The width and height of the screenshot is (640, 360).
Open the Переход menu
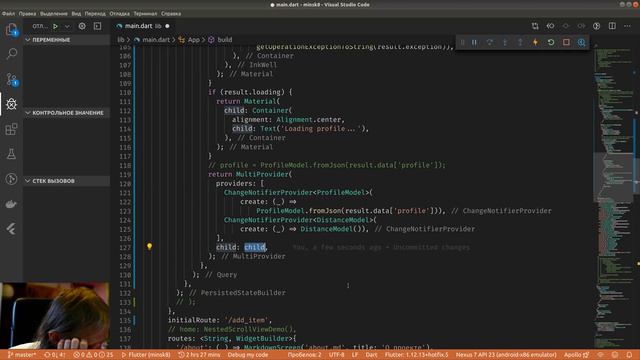point(95,13)
